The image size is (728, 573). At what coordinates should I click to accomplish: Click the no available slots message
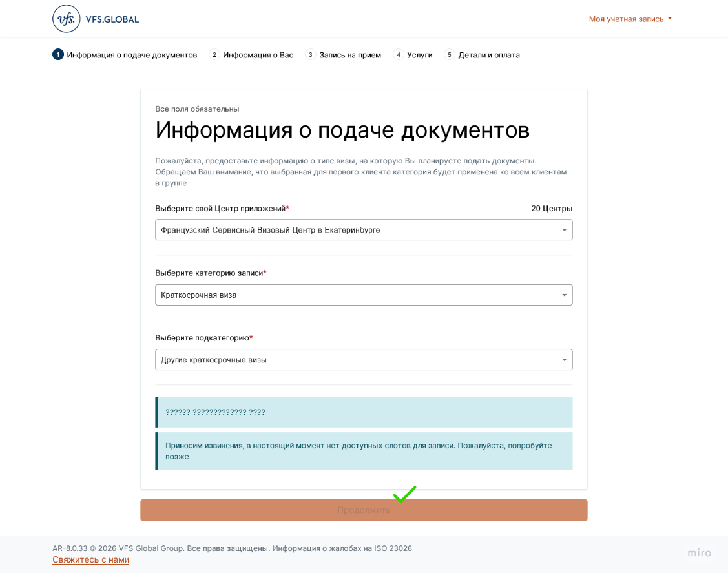click(364, 451)
